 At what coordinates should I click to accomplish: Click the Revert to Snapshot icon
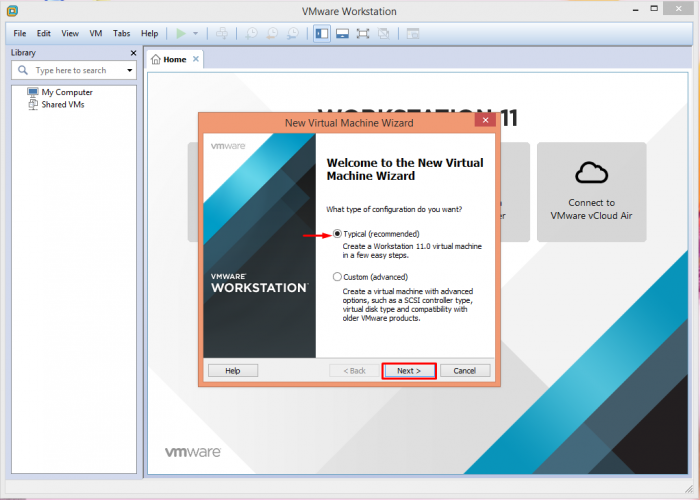pyautogui.click(x=272, y=33)
